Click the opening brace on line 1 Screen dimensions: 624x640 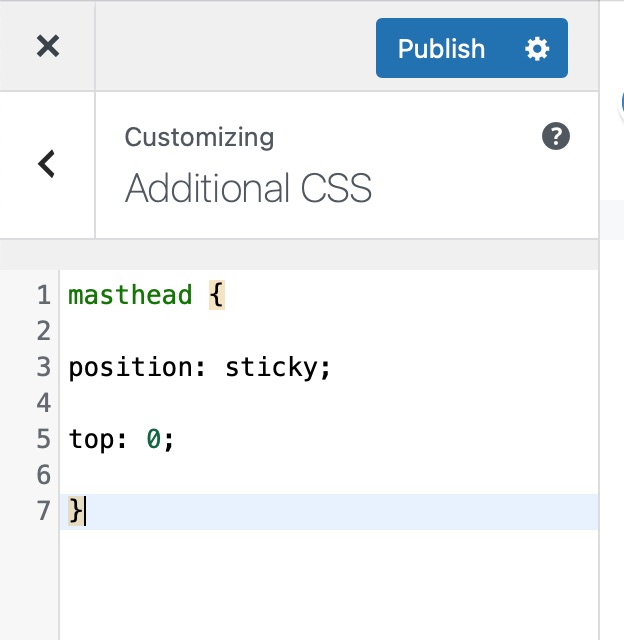(x=217, y=295)
